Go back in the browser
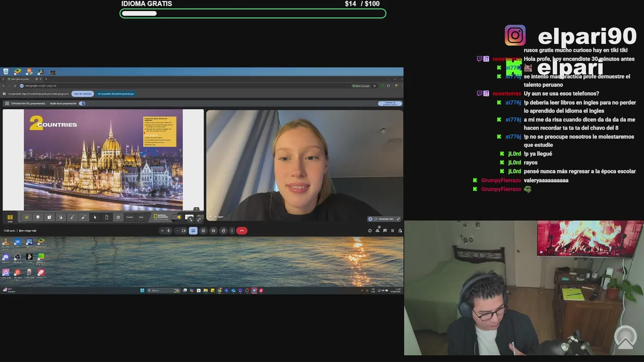This screenshot has width=644, height=362. tap(4, 86)
